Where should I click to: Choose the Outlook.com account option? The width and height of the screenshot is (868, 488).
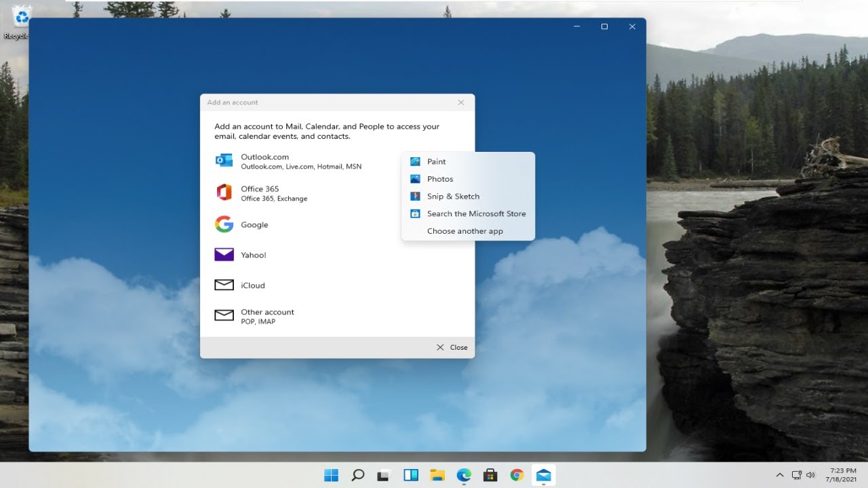(x=337, y=161)
